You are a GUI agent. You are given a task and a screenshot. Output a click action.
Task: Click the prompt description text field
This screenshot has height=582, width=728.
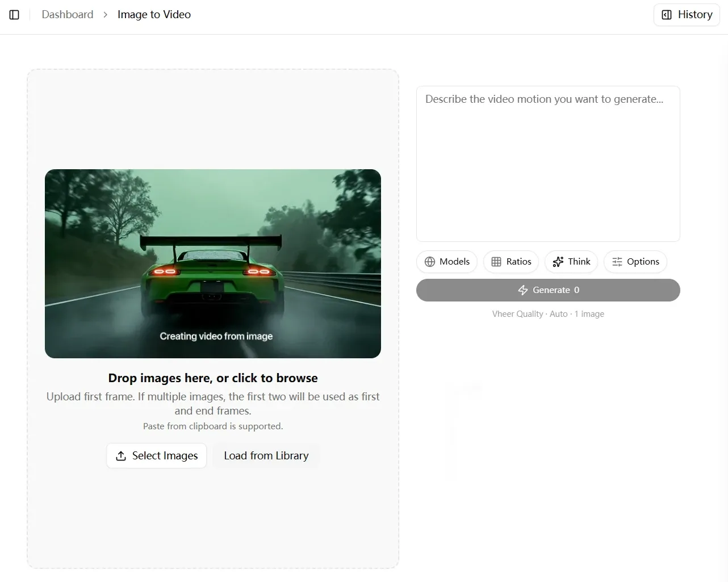548,164
